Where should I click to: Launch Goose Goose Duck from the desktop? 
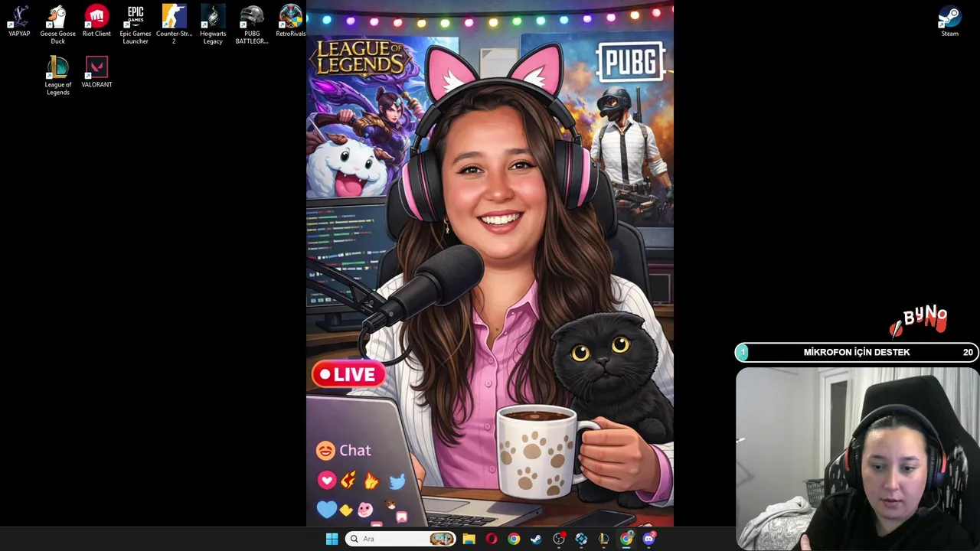tap(57, 24)
